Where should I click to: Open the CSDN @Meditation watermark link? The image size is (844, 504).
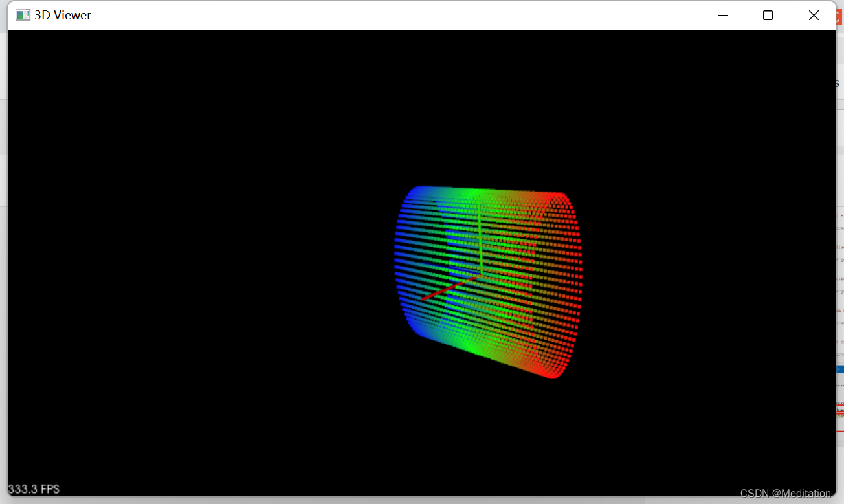pyautogui.click(x=786, y=493)
